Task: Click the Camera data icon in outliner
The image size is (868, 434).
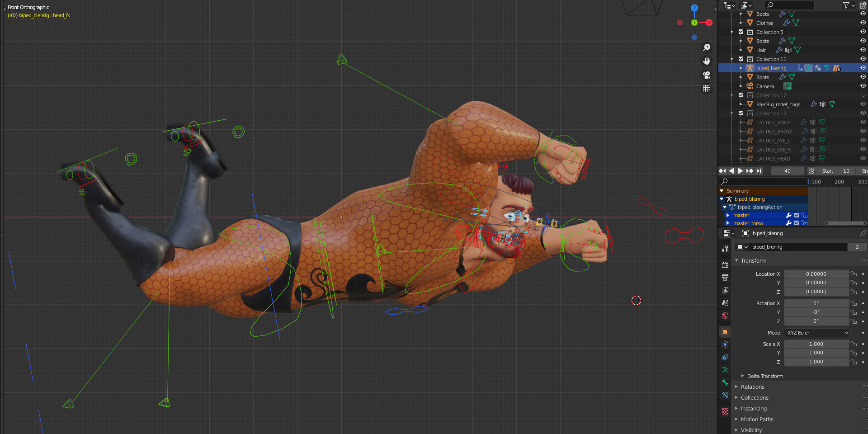Action: (788, 86)
